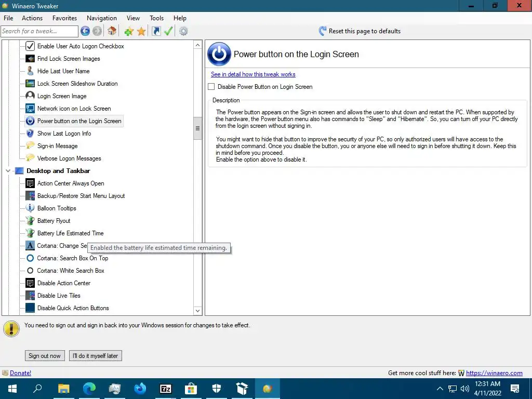Screen dimensions: 532x399
Task: Click the Battery Flyout icon
Action: point(30,220)
